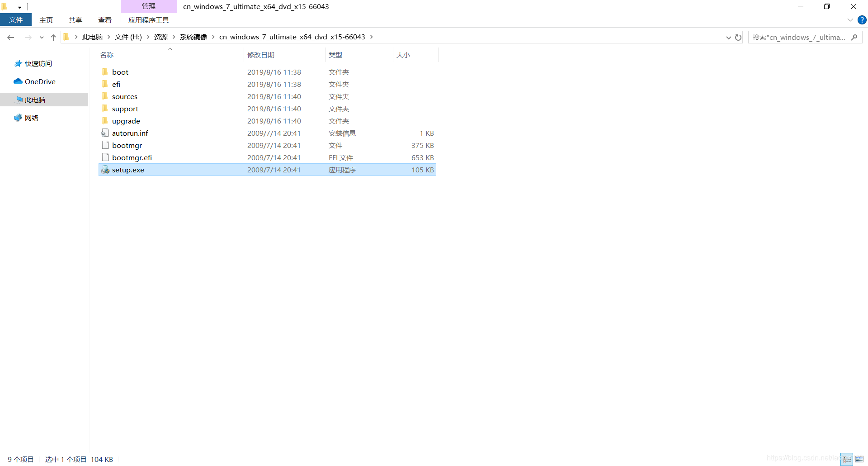868x466 pixels.
Task: Click the Network icon in sidebar
Action: pyautogui.click(x=18, y=118)
